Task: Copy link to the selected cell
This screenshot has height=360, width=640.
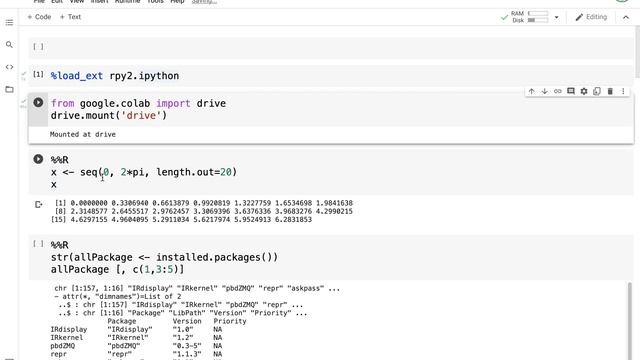Action: (x=558, y=91)
